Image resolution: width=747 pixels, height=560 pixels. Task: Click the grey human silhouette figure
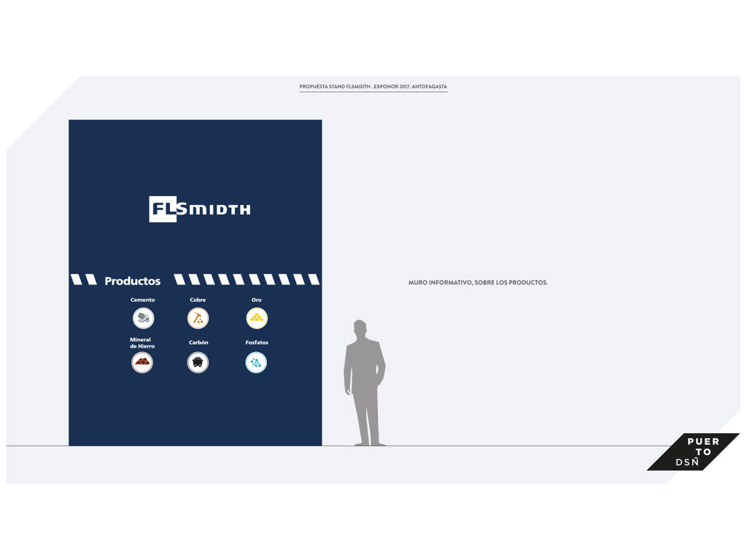(x=365, y=383)
